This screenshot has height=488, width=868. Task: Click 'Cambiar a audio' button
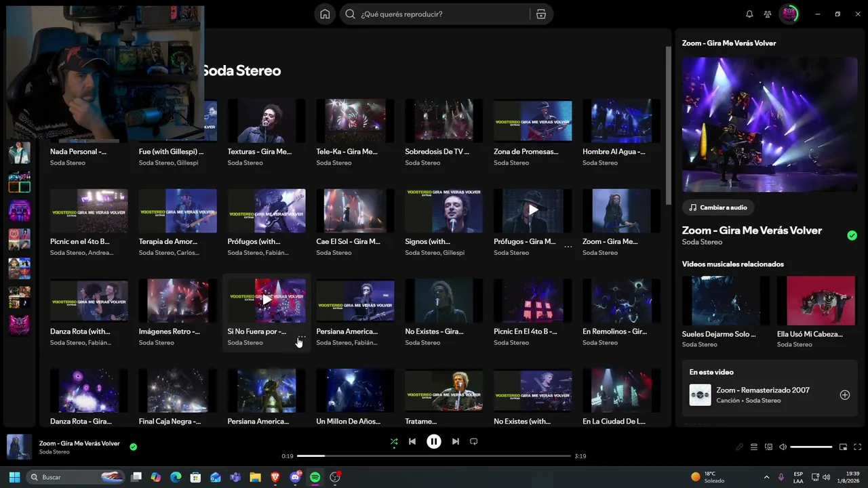tap(718, 207)
